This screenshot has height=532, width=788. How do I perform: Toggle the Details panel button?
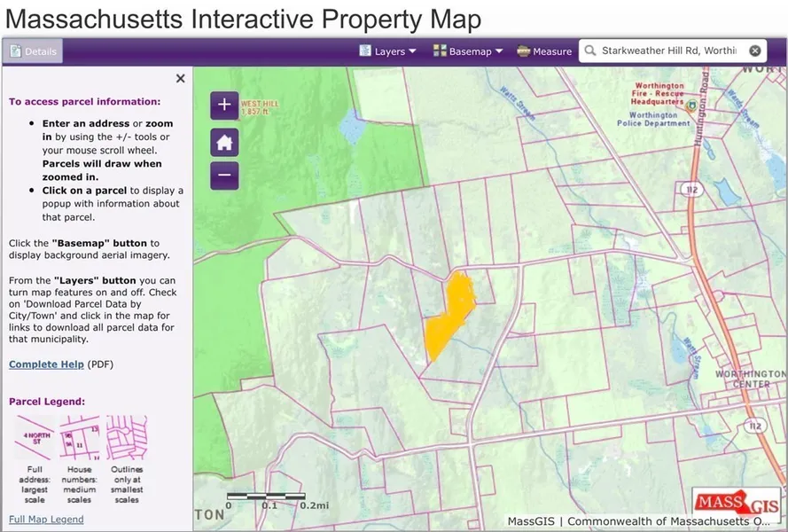pyautogui.click(x=33, y=51)
